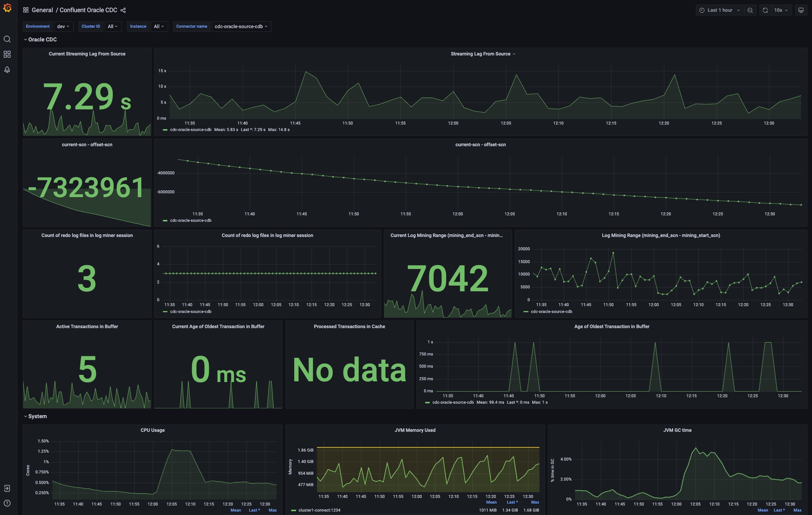Open the Environment dev dropdown
Screen dimensions: 812x515
[63, 27]
